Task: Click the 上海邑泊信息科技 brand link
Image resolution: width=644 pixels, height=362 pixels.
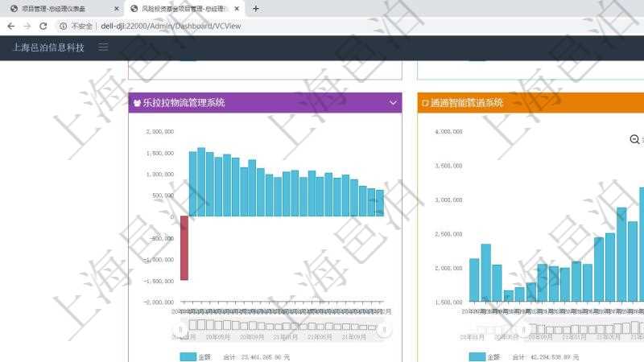Action: (x=48, y=47)
